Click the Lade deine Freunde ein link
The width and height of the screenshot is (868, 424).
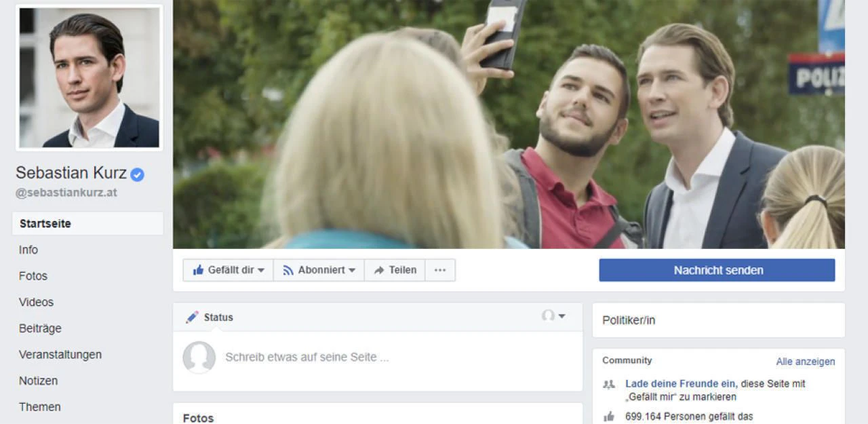pyautogui.click(x=680, y=383)
